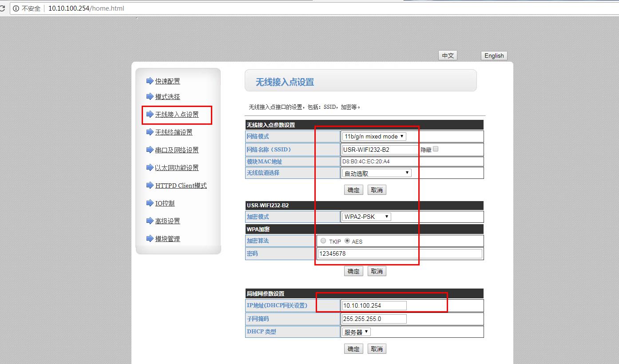The width and height of the screenshot is (619, 364).
Task: Open the 加密模式 WPA2-PSK dropdown
Action: click(366, 217)
